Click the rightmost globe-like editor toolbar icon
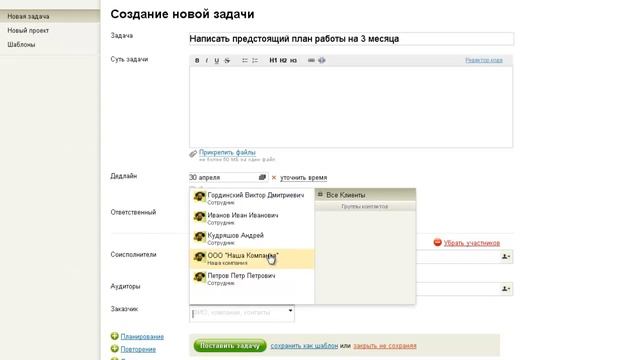 click(x=322, y=60)
